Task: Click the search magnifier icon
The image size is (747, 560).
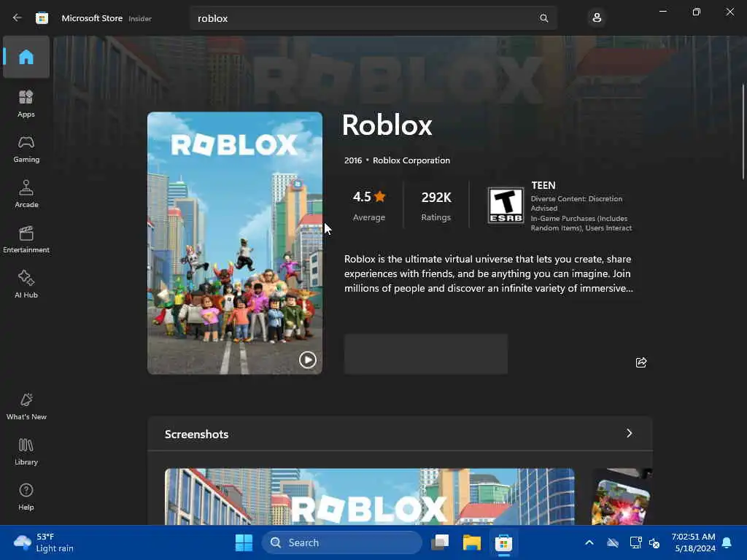Action: pyautogui.click(x=543, y=18)
